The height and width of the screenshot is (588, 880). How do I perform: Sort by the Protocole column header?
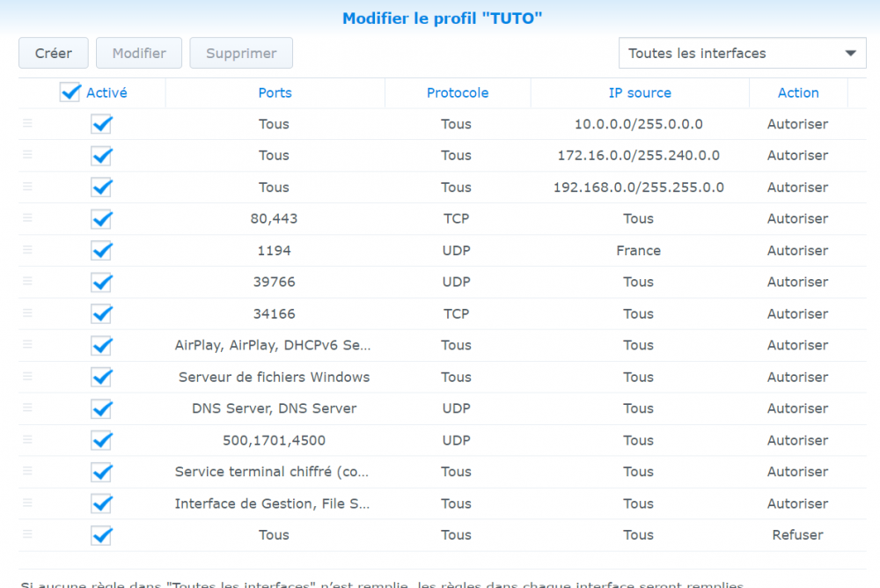pos(458,92)
